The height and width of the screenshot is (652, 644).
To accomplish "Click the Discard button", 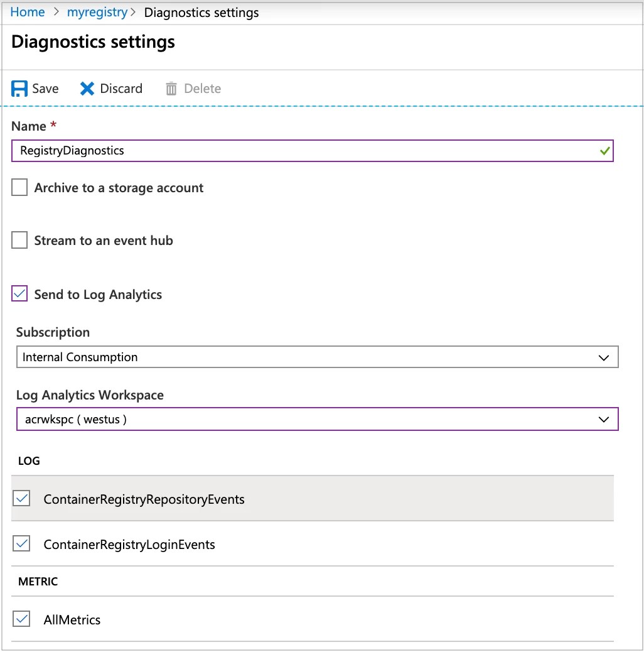I will coord(111,88).
